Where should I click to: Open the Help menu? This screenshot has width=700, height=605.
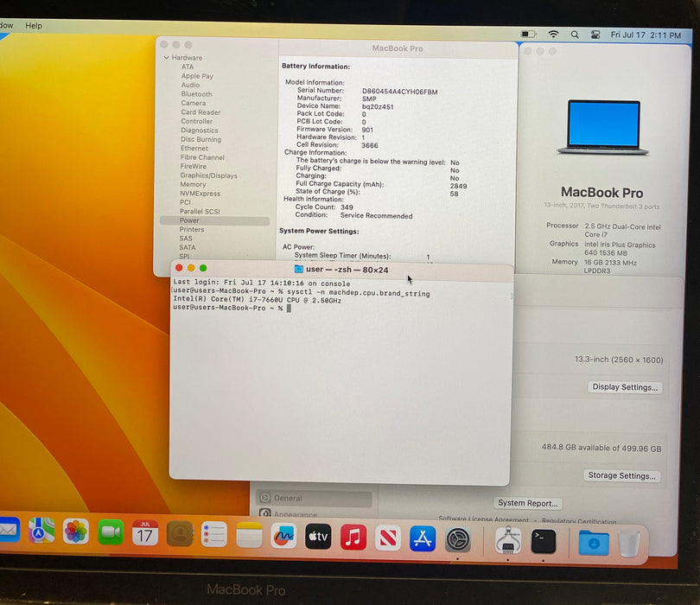[34, 25]
